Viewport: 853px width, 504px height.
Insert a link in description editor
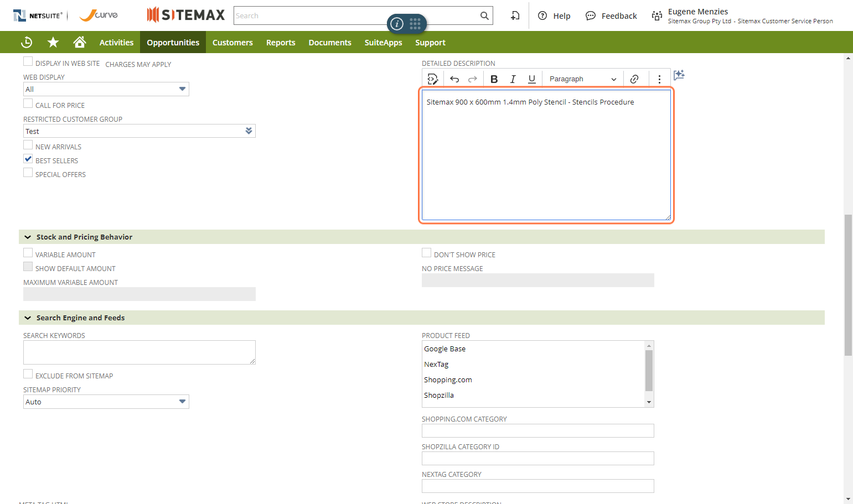click(x=634, y=79)
